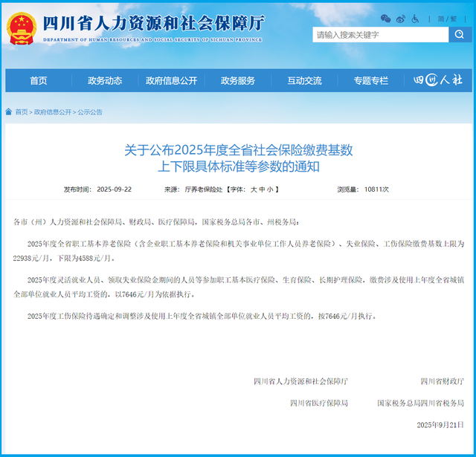
Task: Set font size to medium 中
Action: pyautogui.click(x=263, y=189)
